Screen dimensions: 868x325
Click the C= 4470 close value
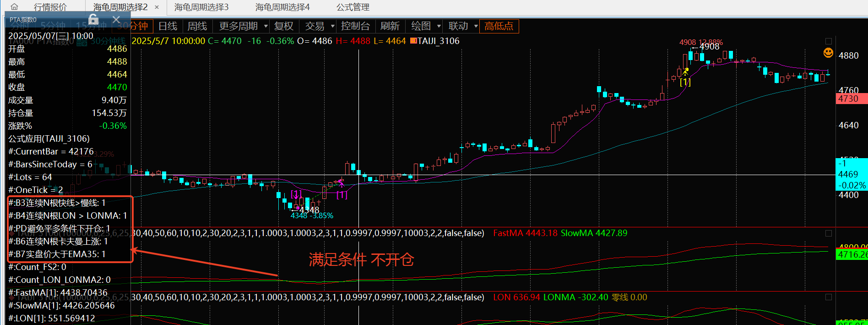[x=225, y=41]
